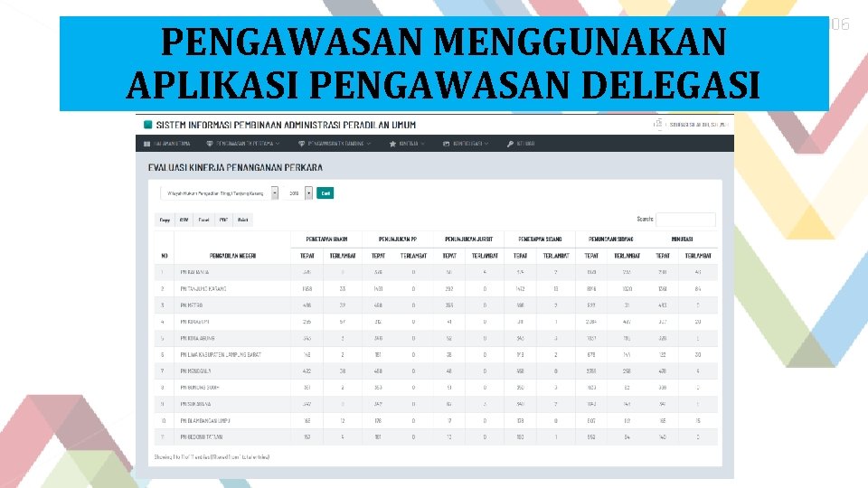Select the PN Sukadana row
Screen dimensions: 868x488
436,404
